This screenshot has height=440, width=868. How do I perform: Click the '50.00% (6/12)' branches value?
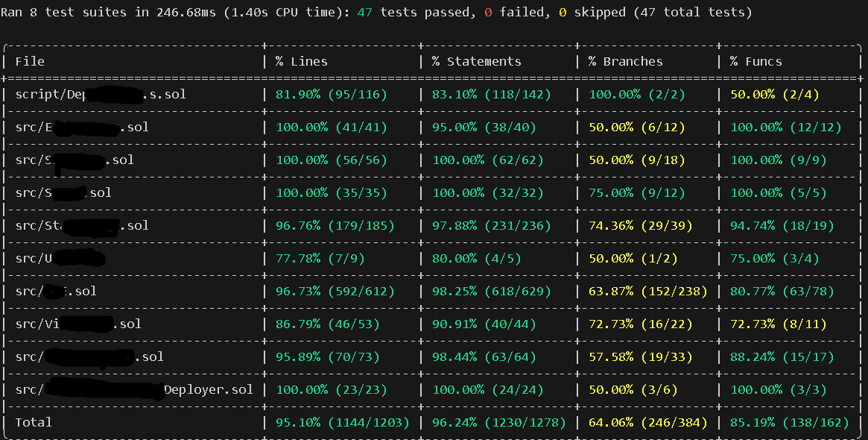636,127
